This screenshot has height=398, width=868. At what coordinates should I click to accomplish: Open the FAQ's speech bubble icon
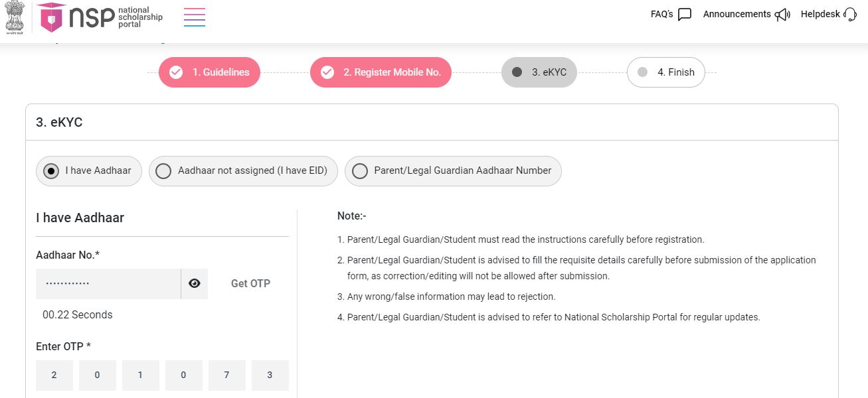pos(685,13)
